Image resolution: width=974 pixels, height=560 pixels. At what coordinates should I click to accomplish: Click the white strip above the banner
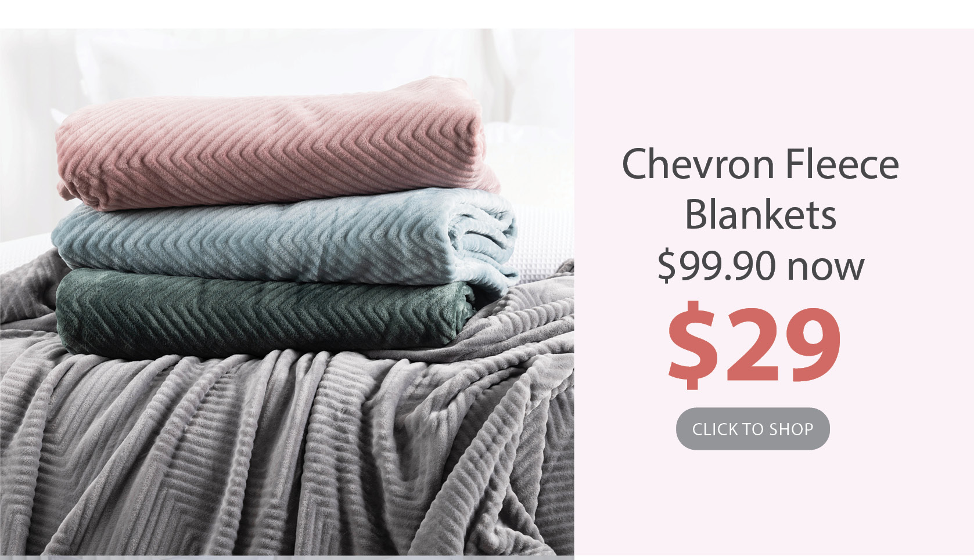487,14
